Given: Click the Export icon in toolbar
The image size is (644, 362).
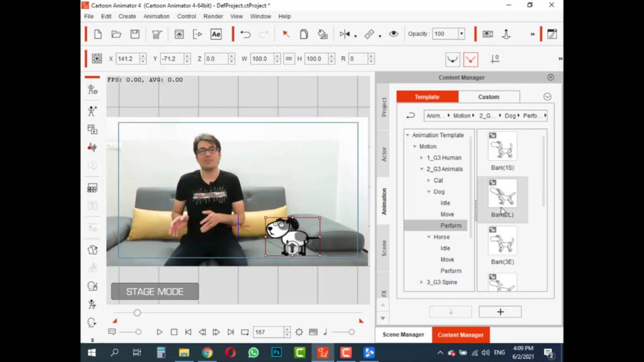Looking at the screenshot, I should coord(197,34).
